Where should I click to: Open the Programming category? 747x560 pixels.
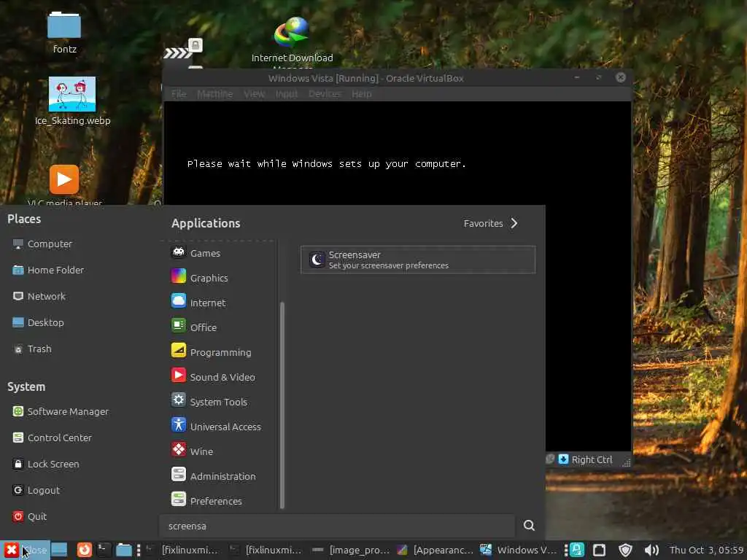click(x=219, y=352)
